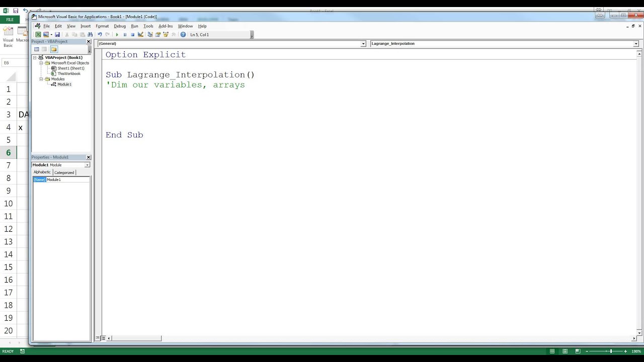644x362 pixels.
Task: Open the Module1 Module object dropdown
Action: coord(87,165)
